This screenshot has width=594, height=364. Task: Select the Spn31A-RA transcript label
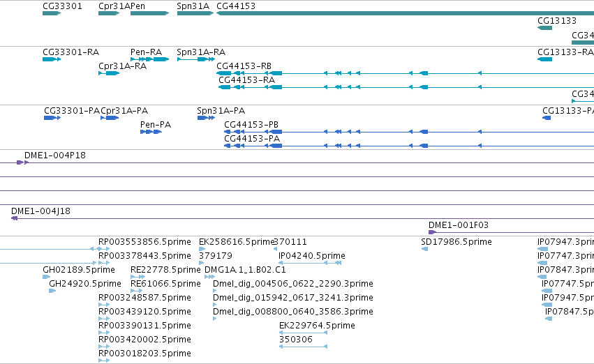pyautogui.click(x=201, y=52)
